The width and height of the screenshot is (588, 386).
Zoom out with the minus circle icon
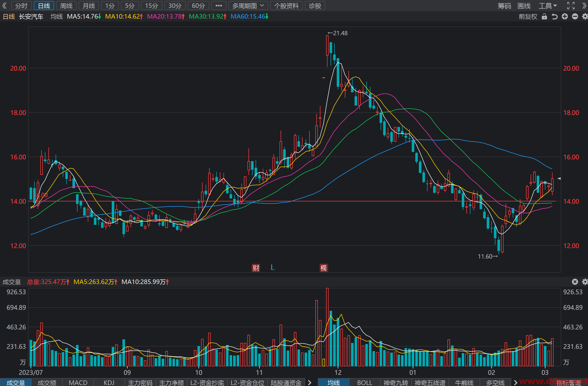pos(575,17)
